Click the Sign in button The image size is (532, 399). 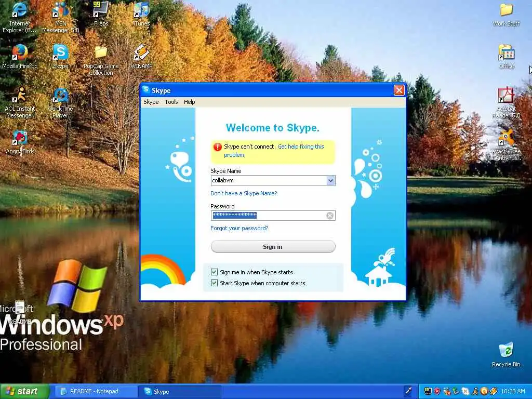pos(273,247)
